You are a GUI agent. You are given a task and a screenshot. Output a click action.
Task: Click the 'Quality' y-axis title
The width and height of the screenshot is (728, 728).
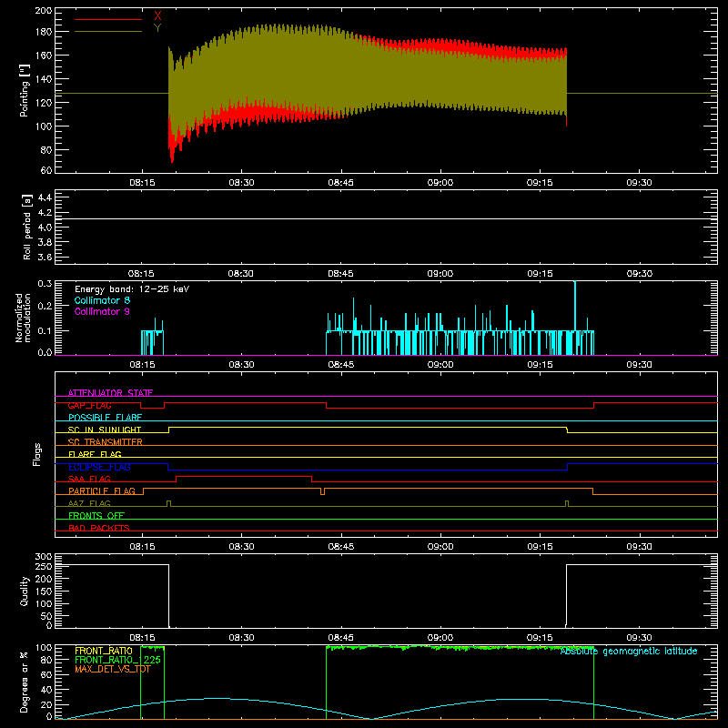pos(25,591)
